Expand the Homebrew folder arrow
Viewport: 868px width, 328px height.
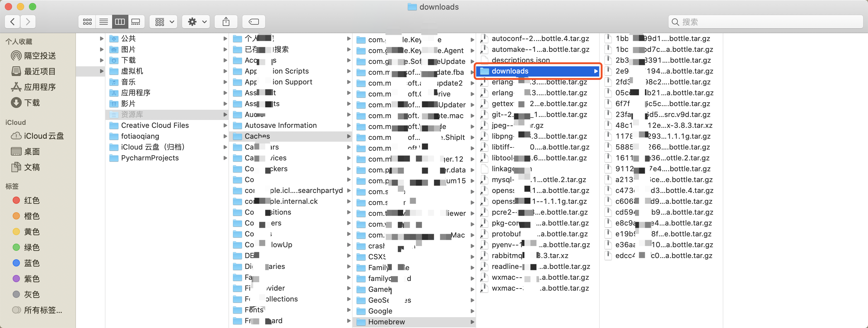(472, 322)
